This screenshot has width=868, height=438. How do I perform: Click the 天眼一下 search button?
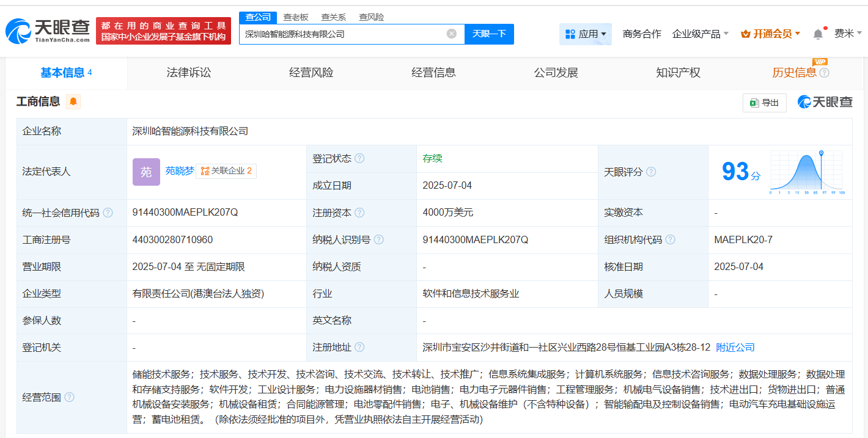pyautogui.click(x=489, y=34)
